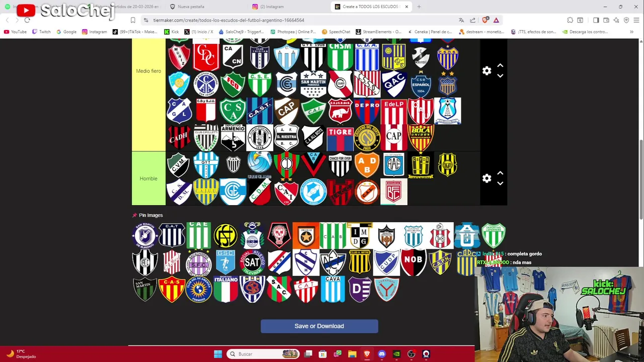Open the Photopea bookmark
This screenshot has width=644, height=362.
293,32
